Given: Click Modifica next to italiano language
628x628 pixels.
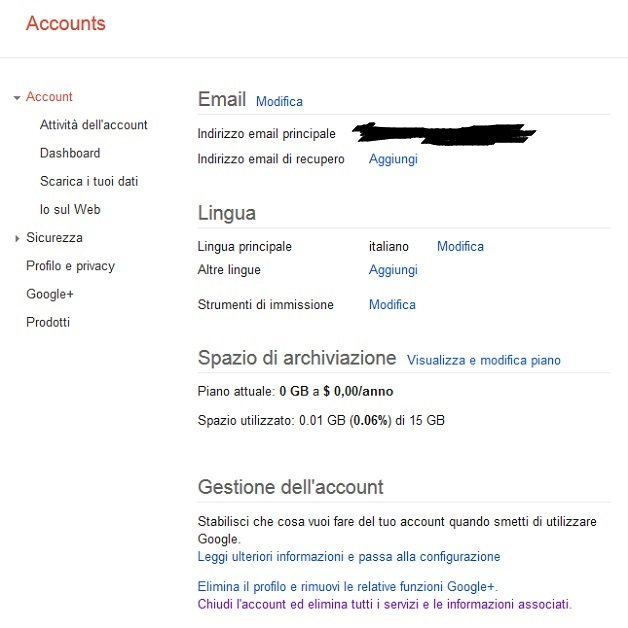Looking at the screenshot, I should click(460, 246).
